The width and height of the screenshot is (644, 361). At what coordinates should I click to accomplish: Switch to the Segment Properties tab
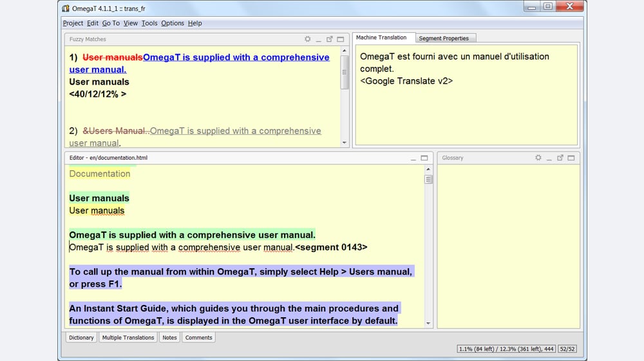444,38
